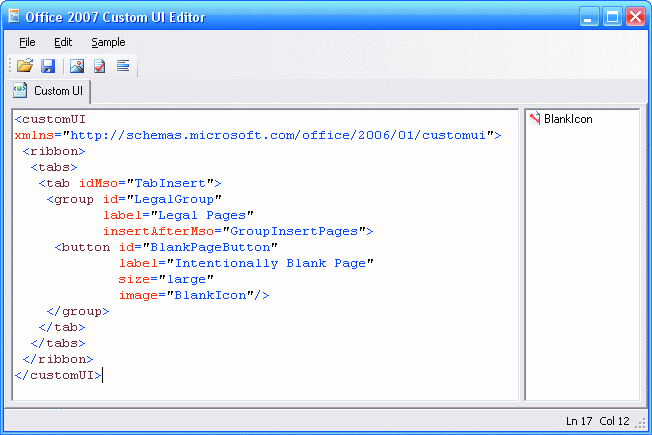Click the xmlns schema URL line
The image size is (652, 435).
(x=258, y=136)
